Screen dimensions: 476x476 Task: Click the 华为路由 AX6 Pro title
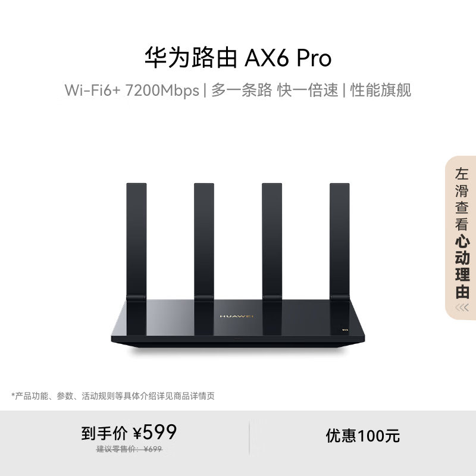[x=237, y=58]
